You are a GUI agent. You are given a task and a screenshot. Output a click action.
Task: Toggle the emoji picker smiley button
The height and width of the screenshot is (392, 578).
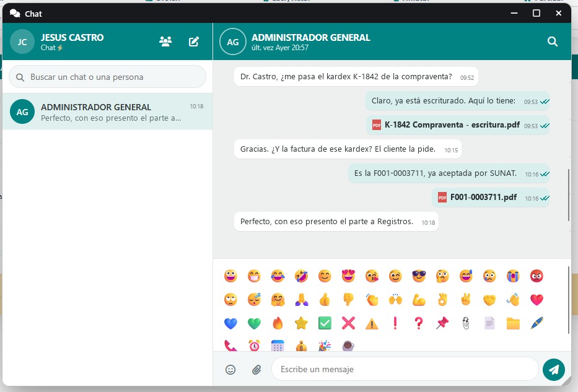(x=230, y=370)
